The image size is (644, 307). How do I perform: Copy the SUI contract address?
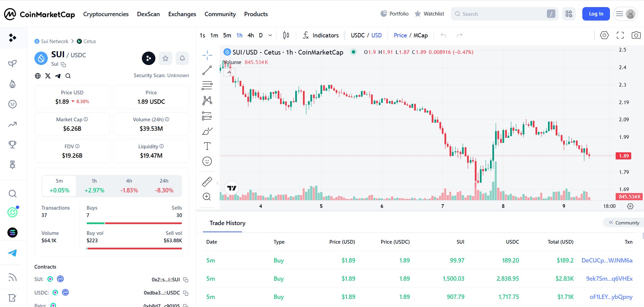click(x=186, y=280)
